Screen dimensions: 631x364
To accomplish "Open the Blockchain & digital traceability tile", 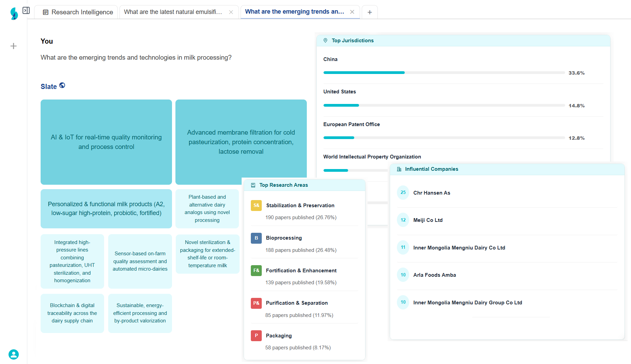I will pos(72,313).
